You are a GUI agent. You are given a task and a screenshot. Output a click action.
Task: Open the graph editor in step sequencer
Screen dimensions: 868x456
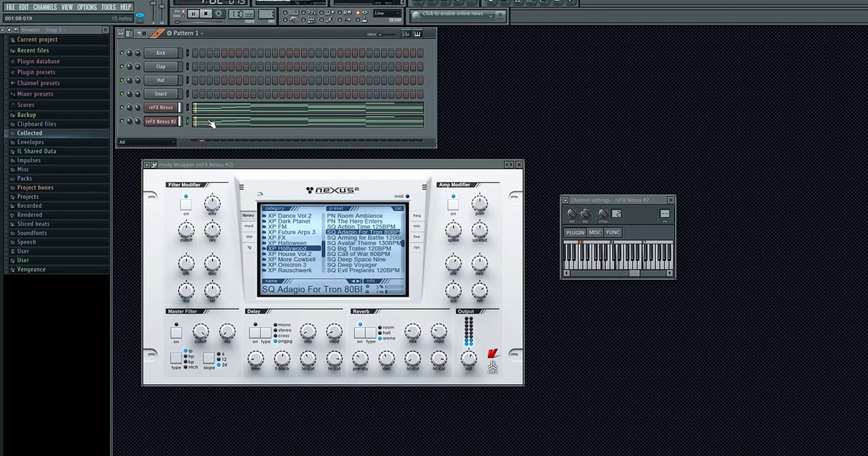(x=406, y=34)
